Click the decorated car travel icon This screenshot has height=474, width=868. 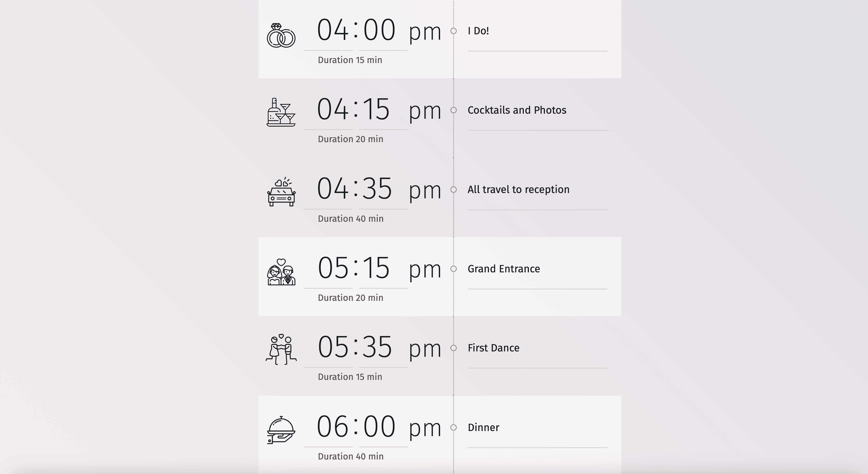(x=281, y=191)
